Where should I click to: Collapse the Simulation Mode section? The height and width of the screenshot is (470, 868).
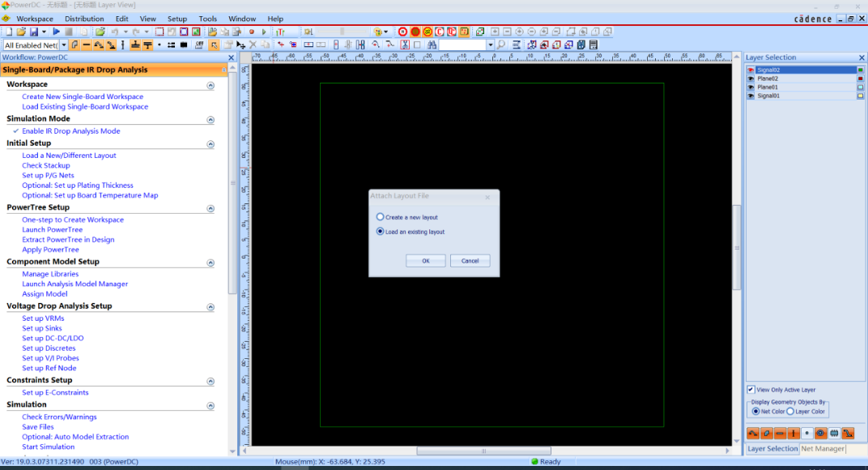(211, 120)
